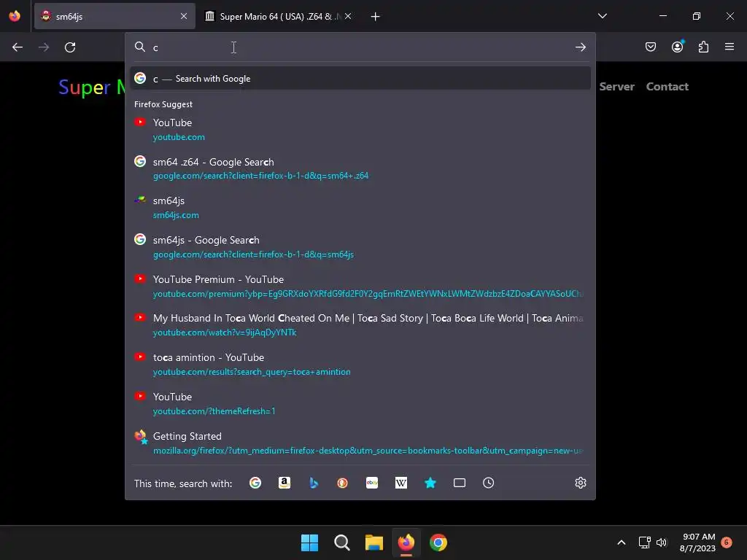Switch to the sm64js tab
This screenshot has height=560, width=747.
point(115,16)
